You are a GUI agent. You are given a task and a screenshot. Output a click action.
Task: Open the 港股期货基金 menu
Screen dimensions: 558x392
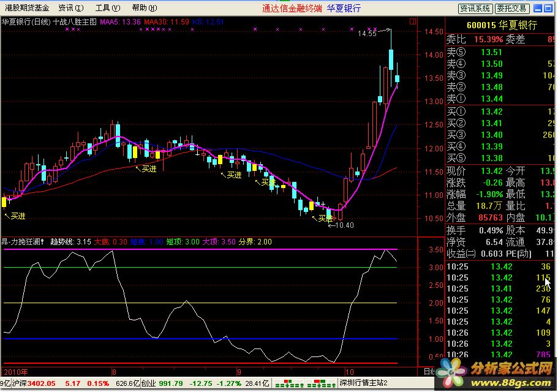(x=27, y=7)
